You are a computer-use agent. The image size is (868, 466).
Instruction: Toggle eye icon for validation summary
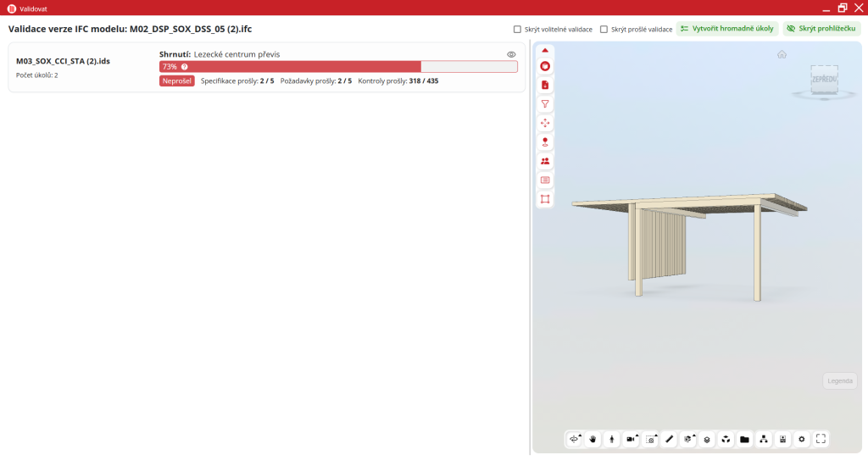click(511, 54)
